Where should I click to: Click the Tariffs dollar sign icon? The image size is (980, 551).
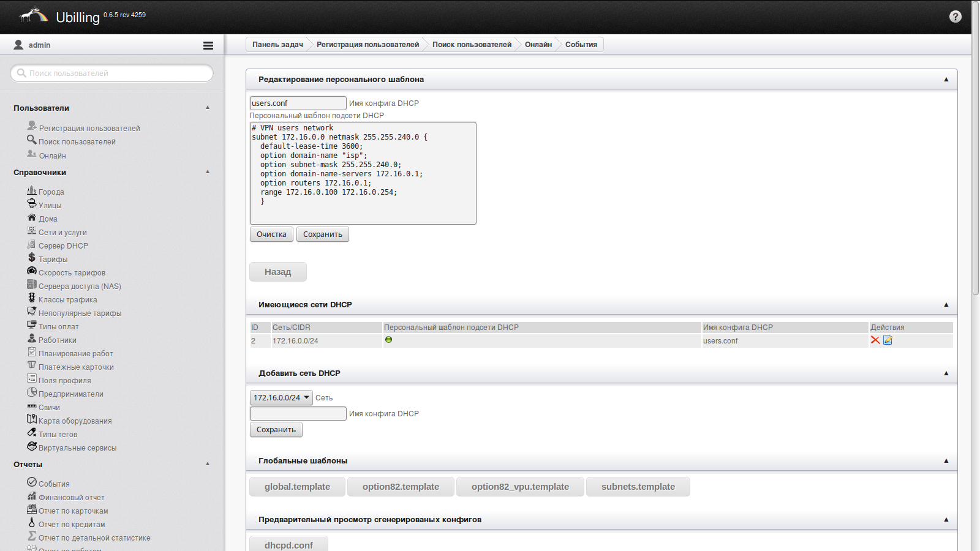(31, 258)
